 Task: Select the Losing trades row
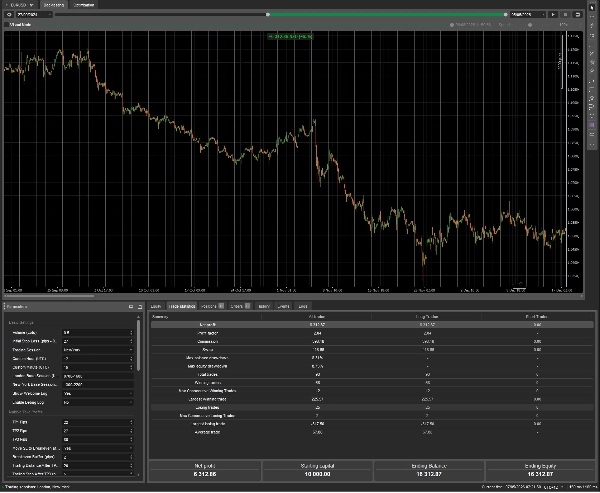(x=372, y=408)
